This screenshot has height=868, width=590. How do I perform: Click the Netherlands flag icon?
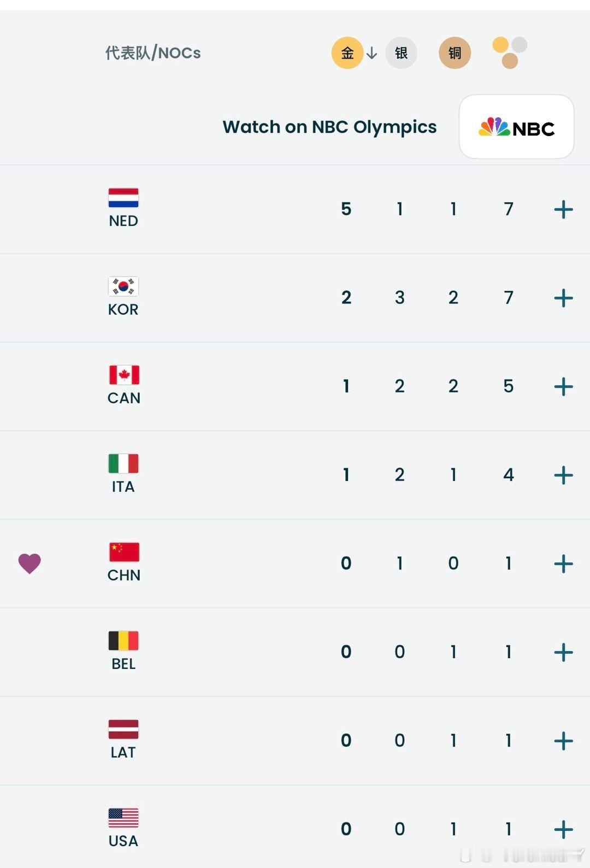(123, 198)
